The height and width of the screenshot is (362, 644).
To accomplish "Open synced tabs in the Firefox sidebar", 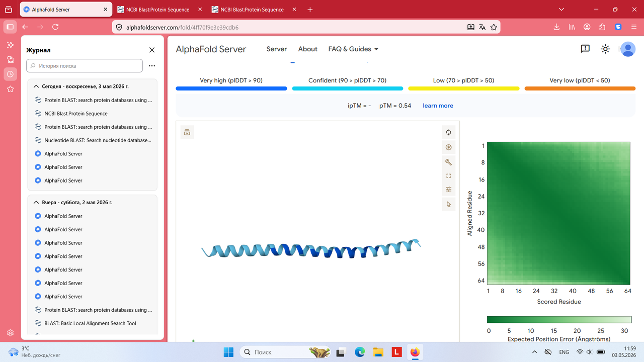I will pyautogui.click(x=10, y=59).
